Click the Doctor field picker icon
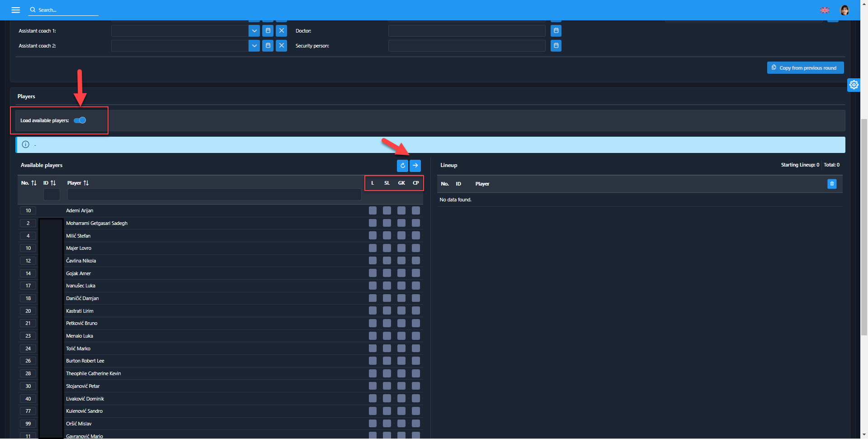868x439 pixels. coord(556,31)
